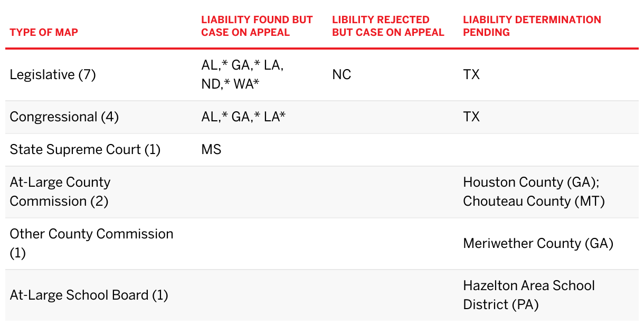The image size is (644, 326).
Task: Click the LIABILITY DETERMINATION PENDING header
Action: 532,26
